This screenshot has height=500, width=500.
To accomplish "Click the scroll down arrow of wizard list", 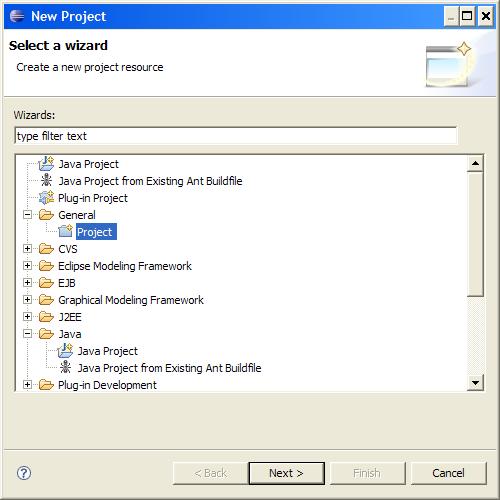I will pos(475,383).
